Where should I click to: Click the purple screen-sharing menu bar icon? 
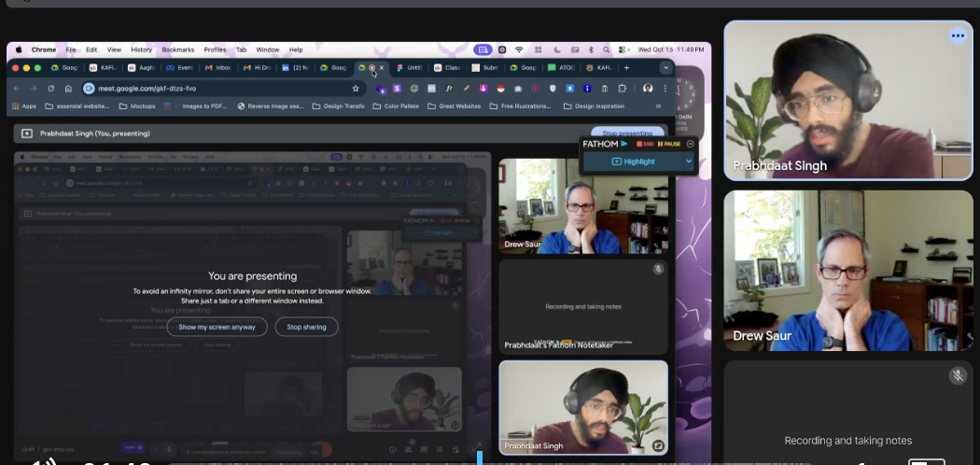point(482,50)
